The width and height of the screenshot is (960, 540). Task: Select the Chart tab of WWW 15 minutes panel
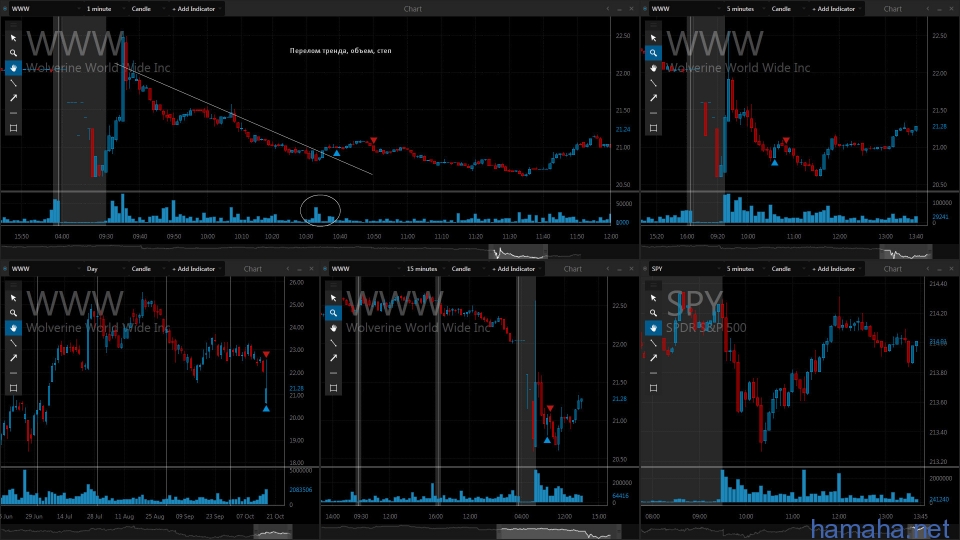(572, 269)
